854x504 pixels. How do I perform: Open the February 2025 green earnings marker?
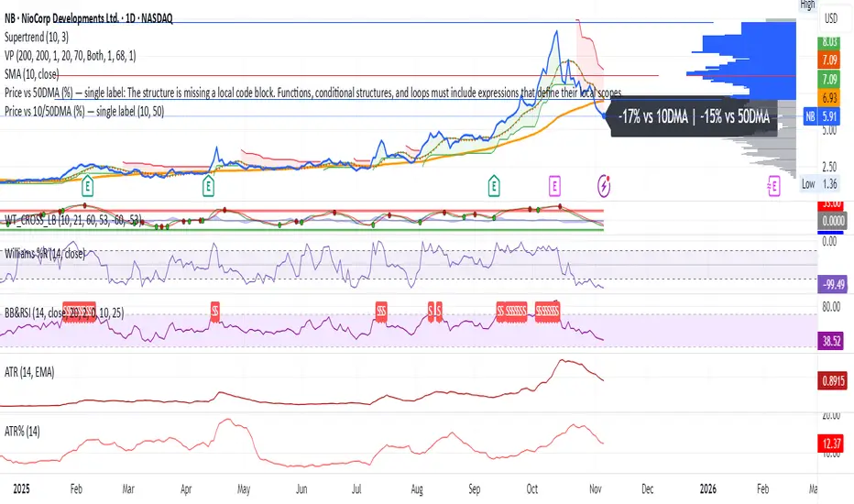(x=87, y=186)
